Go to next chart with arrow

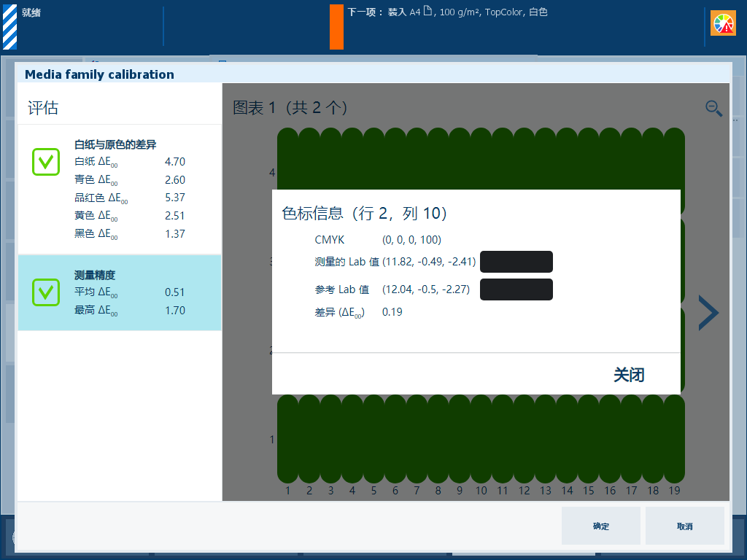point(708,313)
